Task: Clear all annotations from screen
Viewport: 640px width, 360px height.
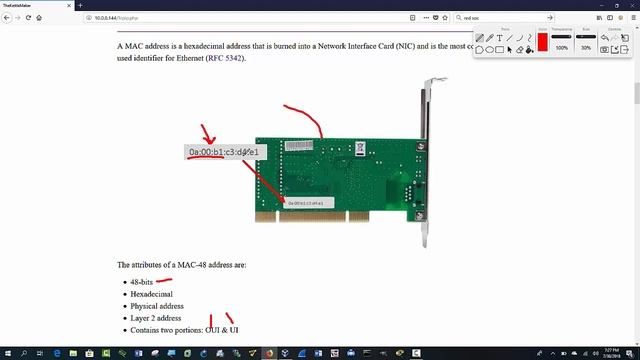Action: point(624,38)
